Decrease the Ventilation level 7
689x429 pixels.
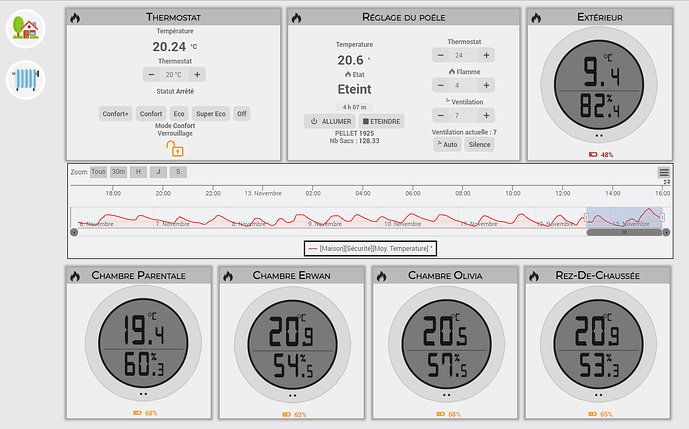[x=441, y=116]
